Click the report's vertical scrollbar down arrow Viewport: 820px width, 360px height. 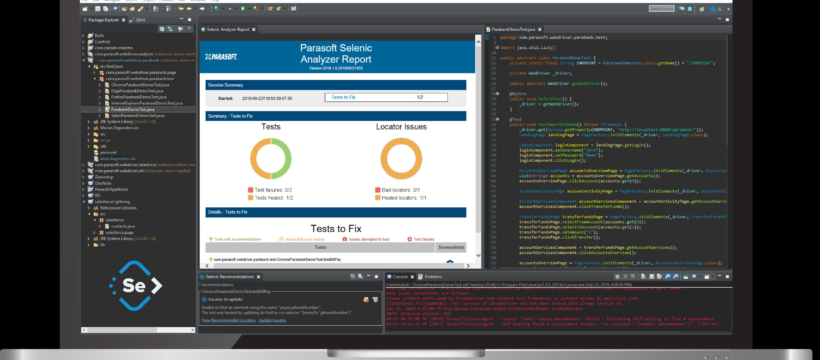pyautogui.click(x=478, y=255)
